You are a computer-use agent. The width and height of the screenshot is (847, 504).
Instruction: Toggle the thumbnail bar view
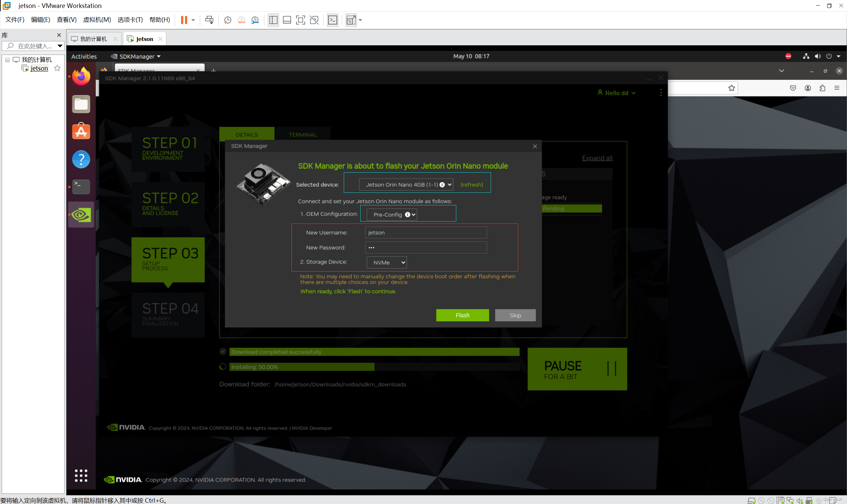click(x=287, y=20)
